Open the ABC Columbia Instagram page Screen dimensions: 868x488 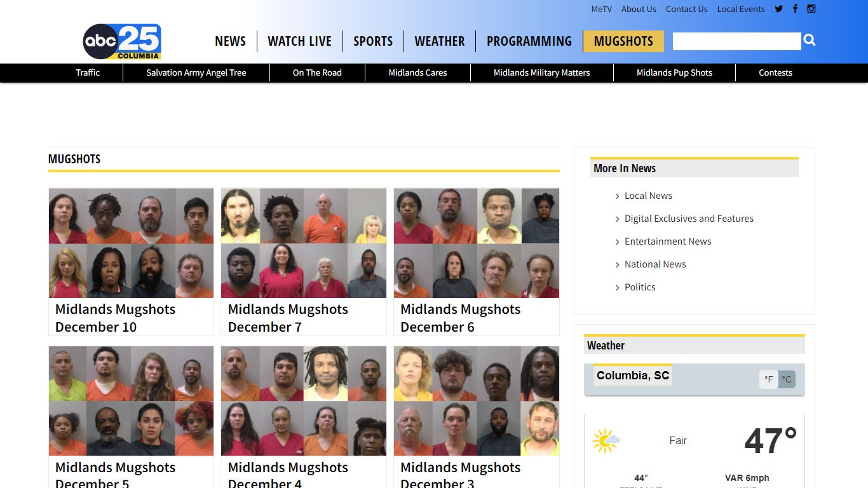tap(811, 9)
